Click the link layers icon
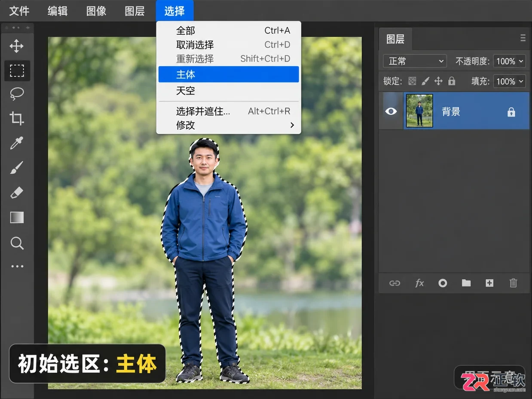 pos(394,283)
